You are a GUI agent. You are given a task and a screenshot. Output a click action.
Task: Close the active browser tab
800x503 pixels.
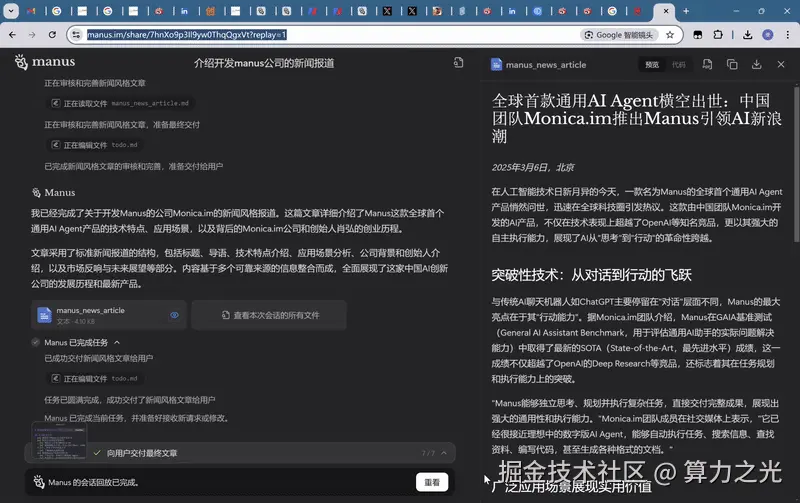coord(665,11)
